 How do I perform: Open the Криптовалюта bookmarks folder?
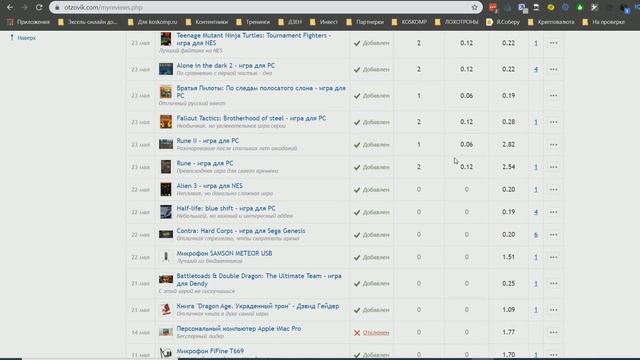click(551, 22)
